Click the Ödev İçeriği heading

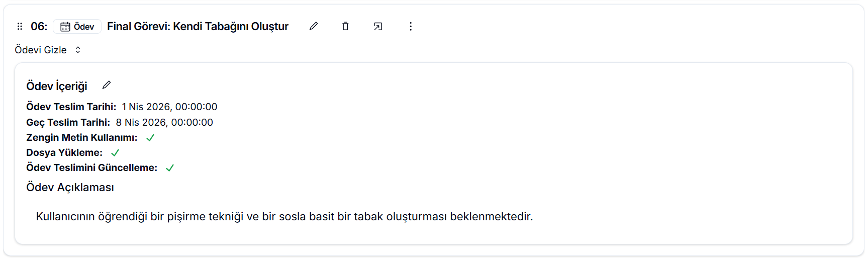(x=57, y=86)
